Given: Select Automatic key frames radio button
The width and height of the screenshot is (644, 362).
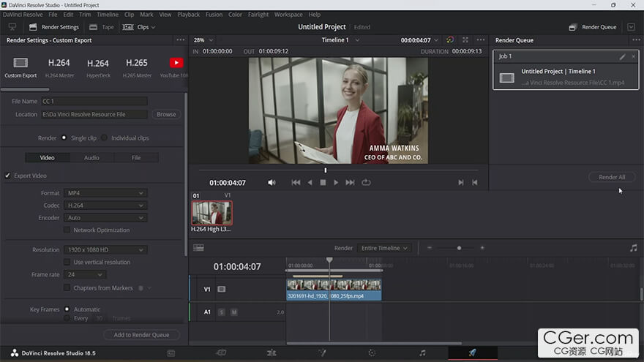Looking at the screenshot, I should (67, 309).
